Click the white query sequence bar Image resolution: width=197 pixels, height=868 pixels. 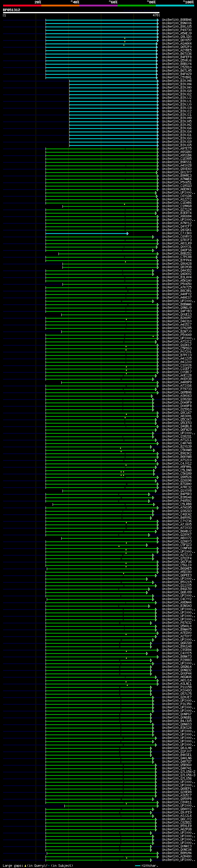pos(81,13)
